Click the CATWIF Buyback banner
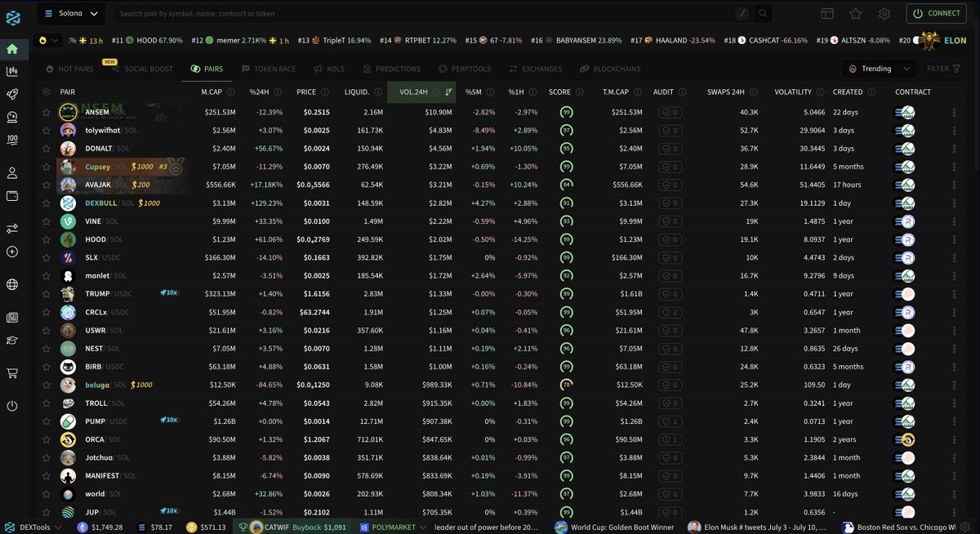This screenshot has width=980, height=534. coord(293,527)
